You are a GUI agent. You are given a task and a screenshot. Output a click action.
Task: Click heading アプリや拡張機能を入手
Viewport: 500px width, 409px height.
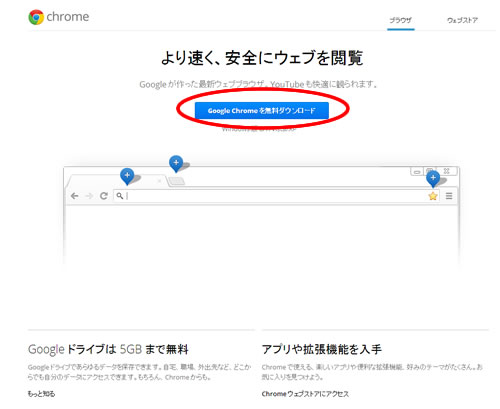(x=322, y=349)
